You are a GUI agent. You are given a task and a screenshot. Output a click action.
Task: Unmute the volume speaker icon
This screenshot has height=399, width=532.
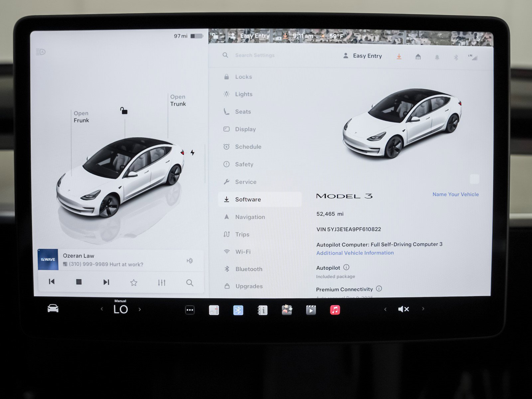tap(403, 309)
